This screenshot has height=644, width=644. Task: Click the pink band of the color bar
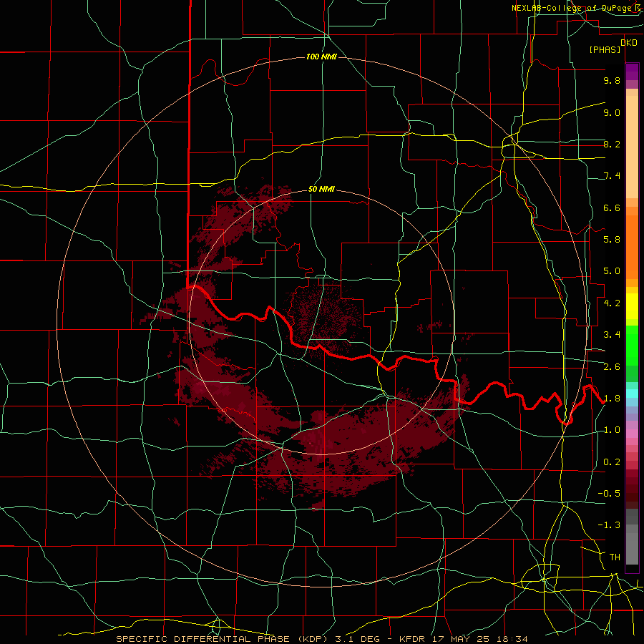[x=632, y=434]
